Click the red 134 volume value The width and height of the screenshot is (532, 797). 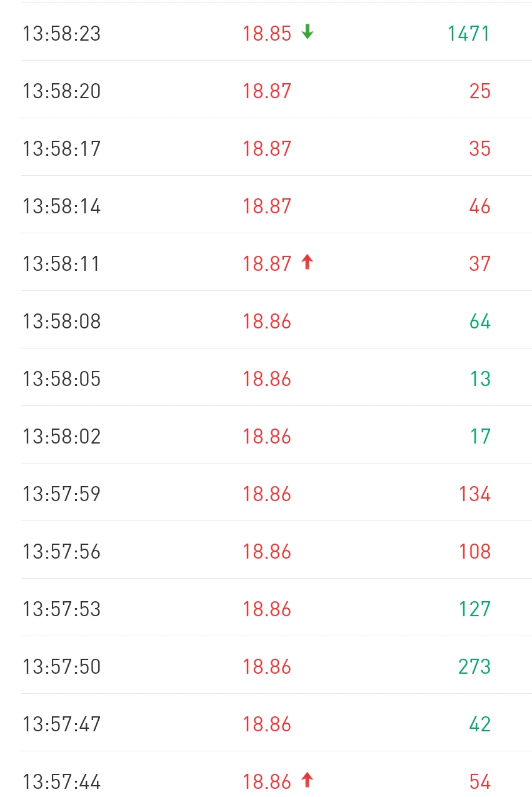coord(474,494)
